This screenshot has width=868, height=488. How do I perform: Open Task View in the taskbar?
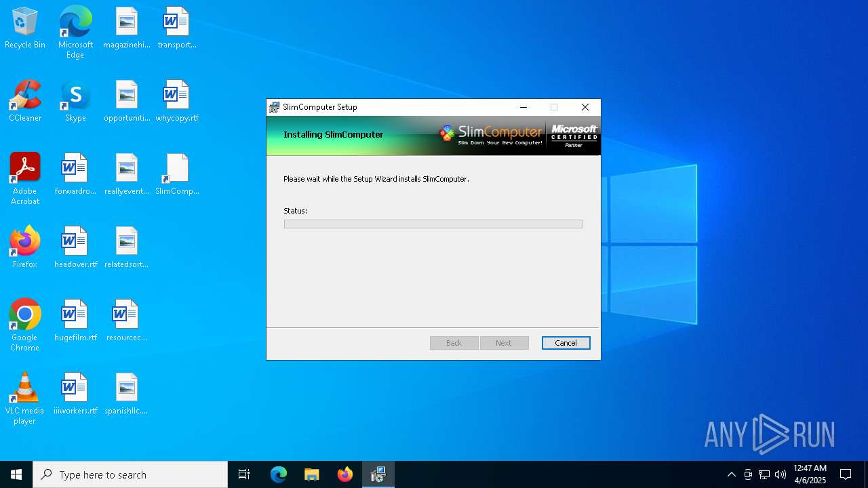(244, 474)
